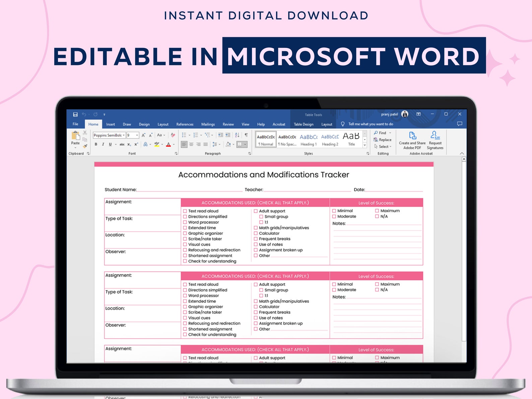
Task: Undo the last action
Action: coord(84,115)
